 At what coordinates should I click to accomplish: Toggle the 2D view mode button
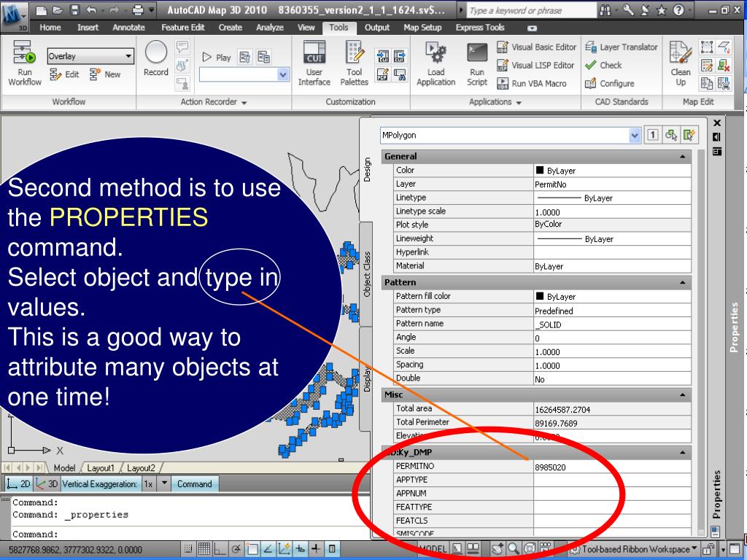click(x=18, y=484)
